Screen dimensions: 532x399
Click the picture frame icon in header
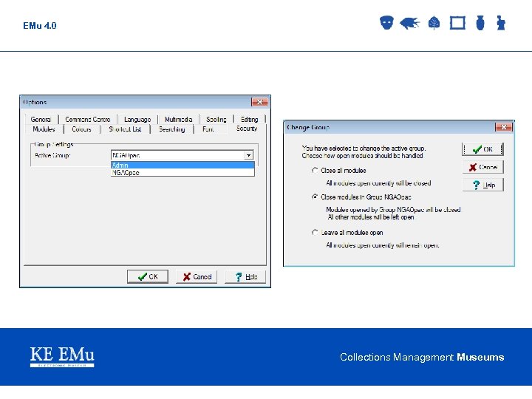tap(457, 23)
